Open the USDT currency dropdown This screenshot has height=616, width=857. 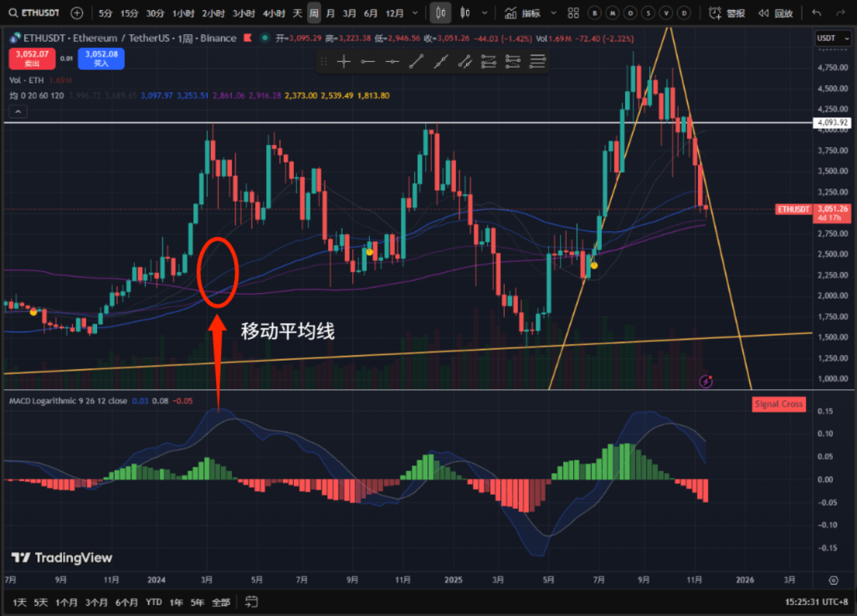[x=829, y=38]
